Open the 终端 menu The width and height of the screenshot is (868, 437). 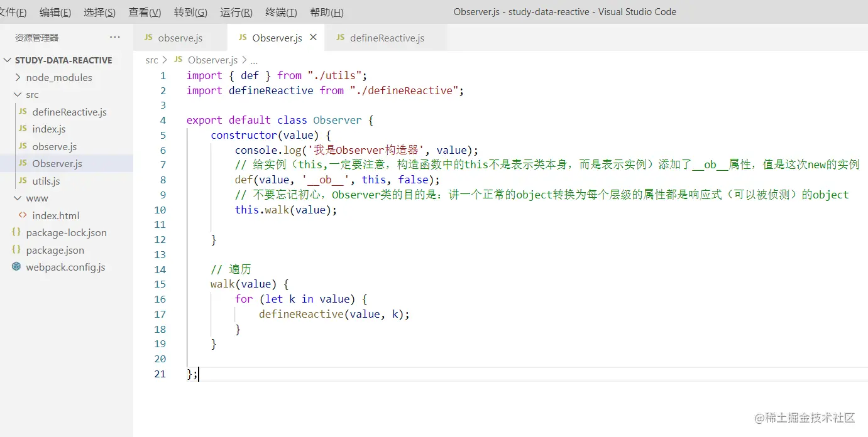280,11
